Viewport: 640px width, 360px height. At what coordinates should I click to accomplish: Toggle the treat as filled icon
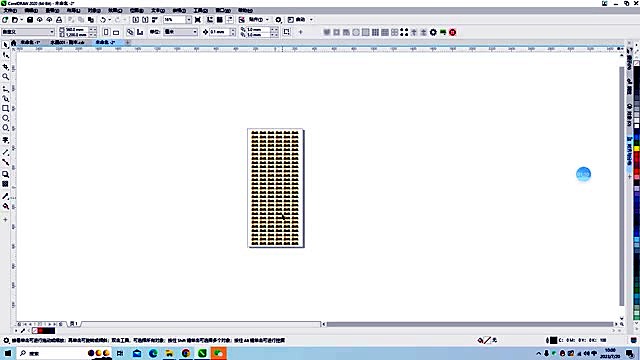[x=287, y=32]
